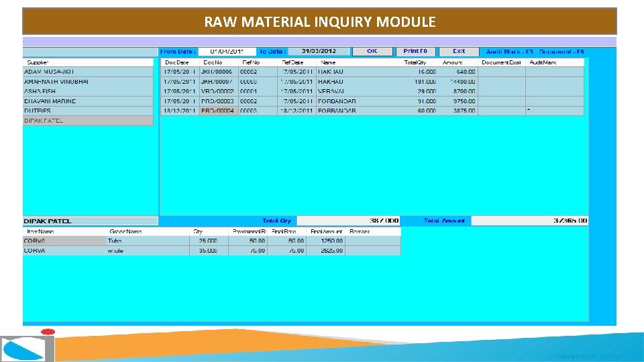
Task: Select document VRD/00002 cell
Action: tap(219, 92)
